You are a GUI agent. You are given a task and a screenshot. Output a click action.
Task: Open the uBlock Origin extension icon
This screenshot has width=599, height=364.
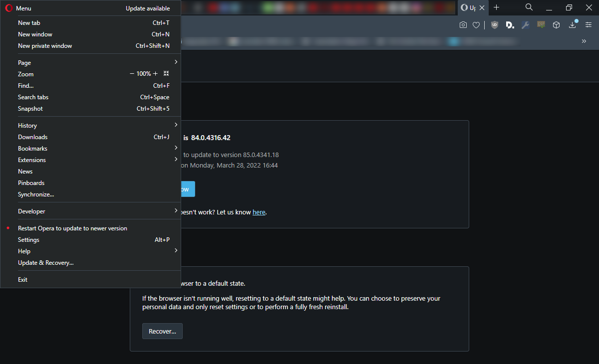[x=494, y=25]
